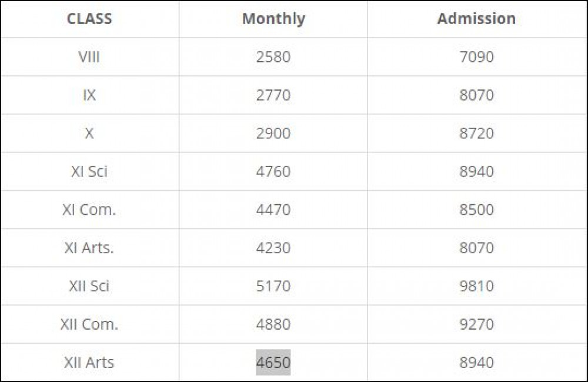
Task: Click monthly fee 2580
Action: pyautogui.click(x=273, y=57)
